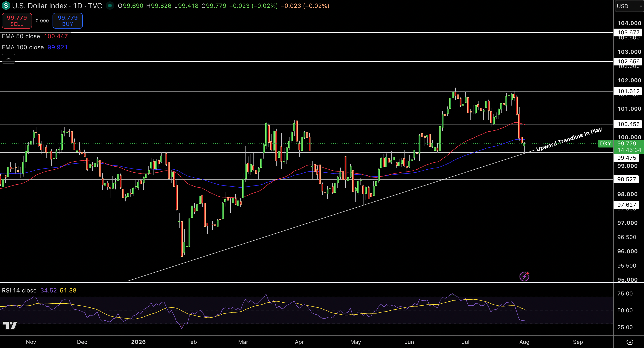Click the EMA 100 value 99.921
The width and height of the screenshot is (644, 348).
pyautogui.click(x=58, y=47)
